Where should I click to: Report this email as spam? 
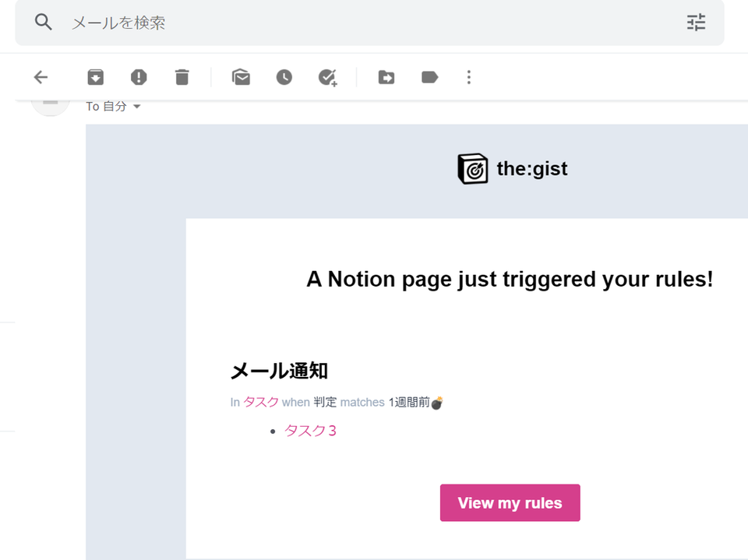pos(139,77)
